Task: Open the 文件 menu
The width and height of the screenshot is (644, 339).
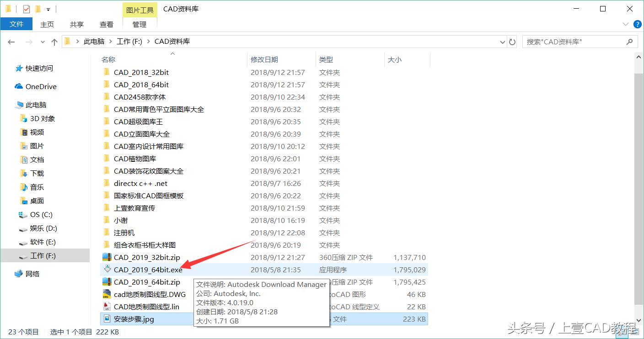Action: 16,24
